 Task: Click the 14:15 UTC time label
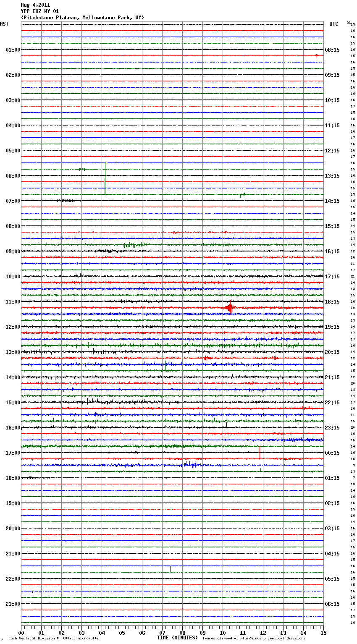click(x=332, y=201)
